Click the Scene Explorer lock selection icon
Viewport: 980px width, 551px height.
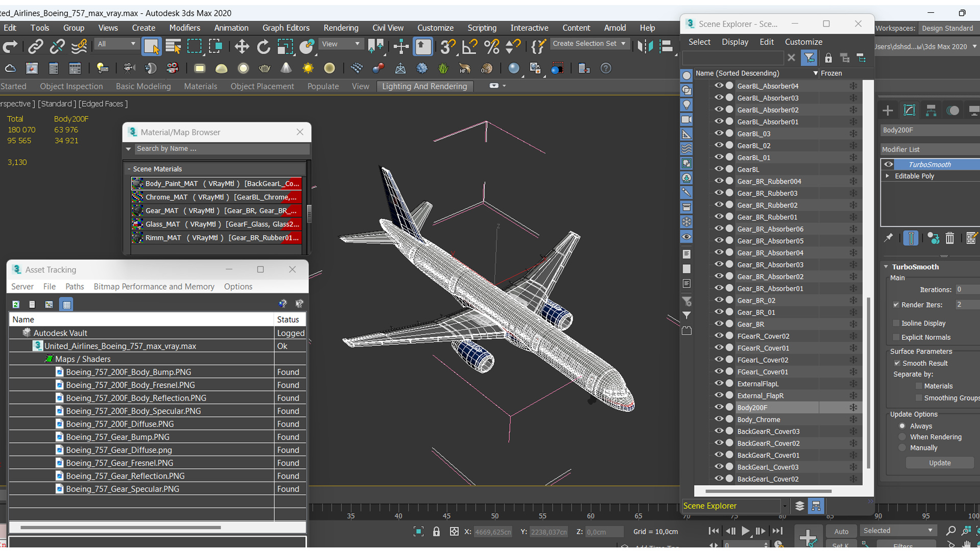click(x=828, y=58)
